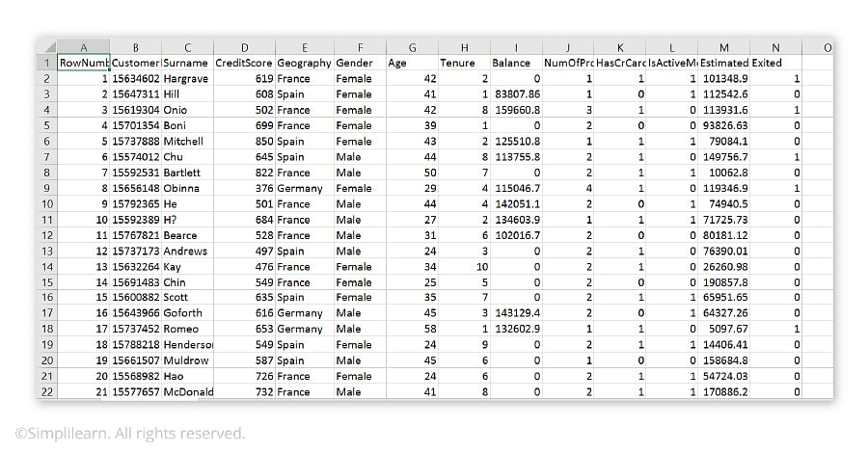Select customer ID cell 15634602
Viewport: 868px width, 453px height.
click(136, 78)
